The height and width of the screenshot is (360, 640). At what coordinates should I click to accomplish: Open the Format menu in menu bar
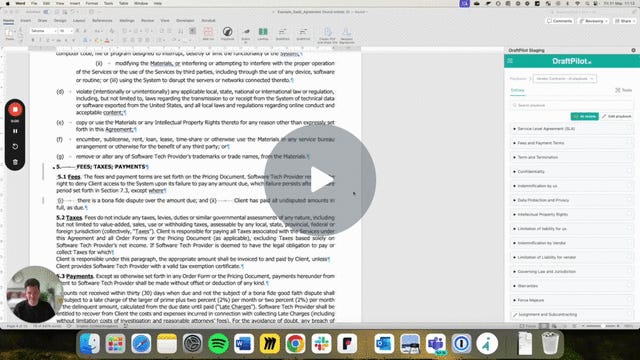(91, 3)
